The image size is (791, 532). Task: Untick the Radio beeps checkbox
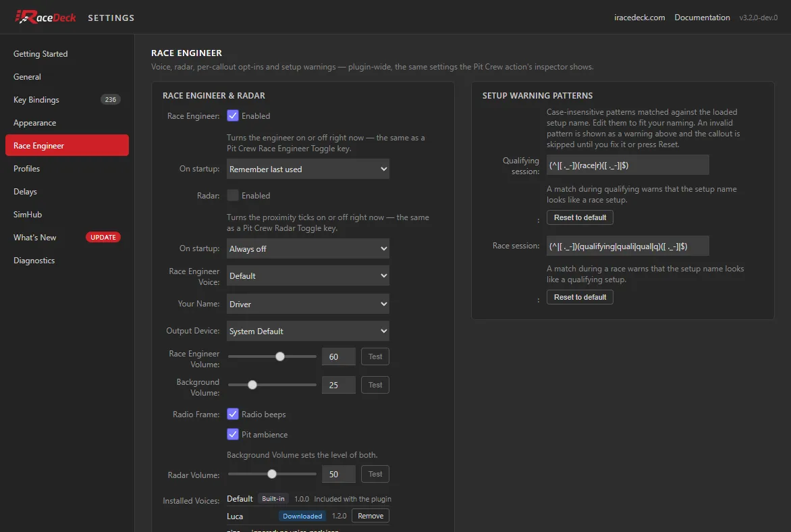click(x=233, y=414)
